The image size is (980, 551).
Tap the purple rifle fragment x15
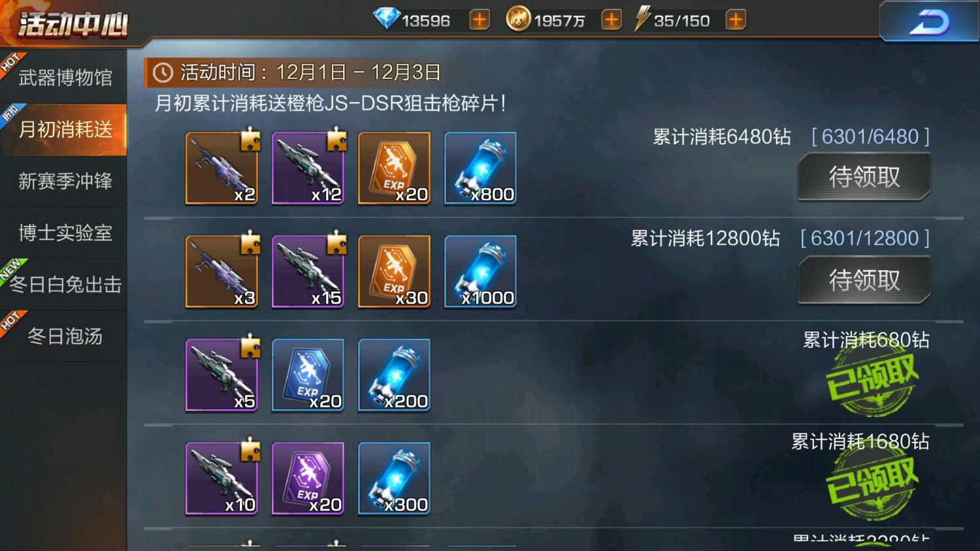point(308,272)
